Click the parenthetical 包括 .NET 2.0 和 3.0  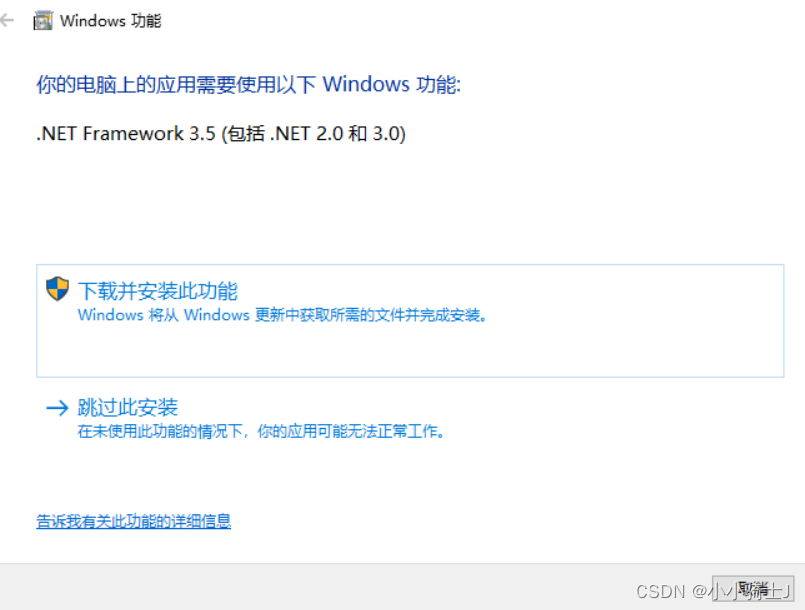point(314,134)
